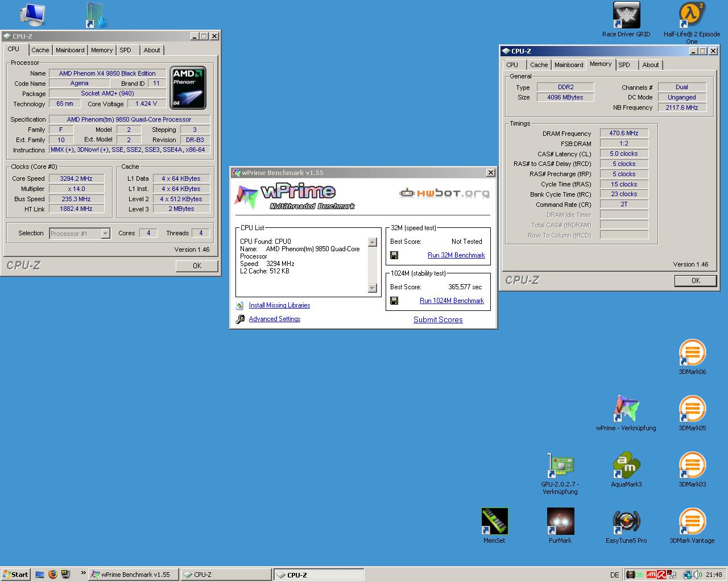
Task: Click the HT Link value 1882.4 MHz
Action: [x=76, y=209]
